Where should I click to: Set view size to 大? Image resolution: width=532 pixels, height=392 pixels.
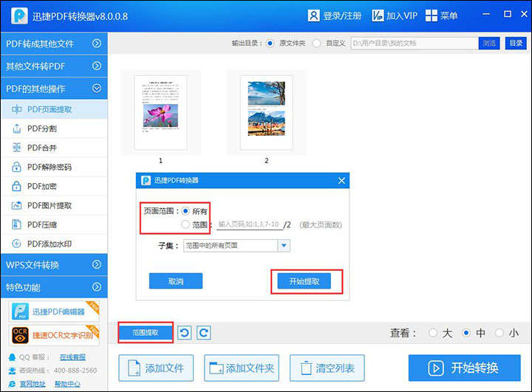click(x=432, y=333)
